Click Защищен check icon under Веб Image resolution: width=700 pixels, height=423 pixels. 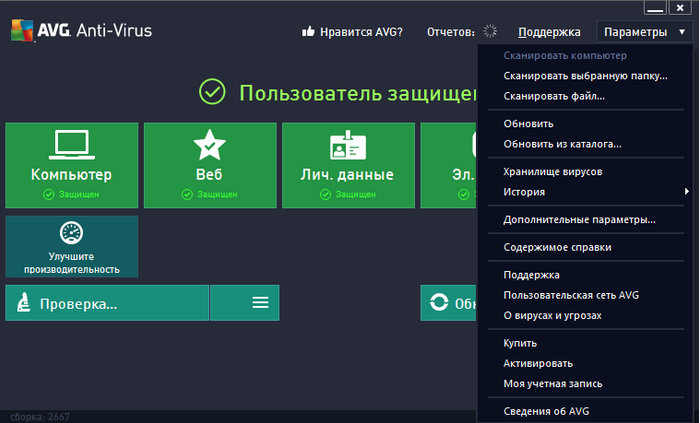[x=187, y=195]
